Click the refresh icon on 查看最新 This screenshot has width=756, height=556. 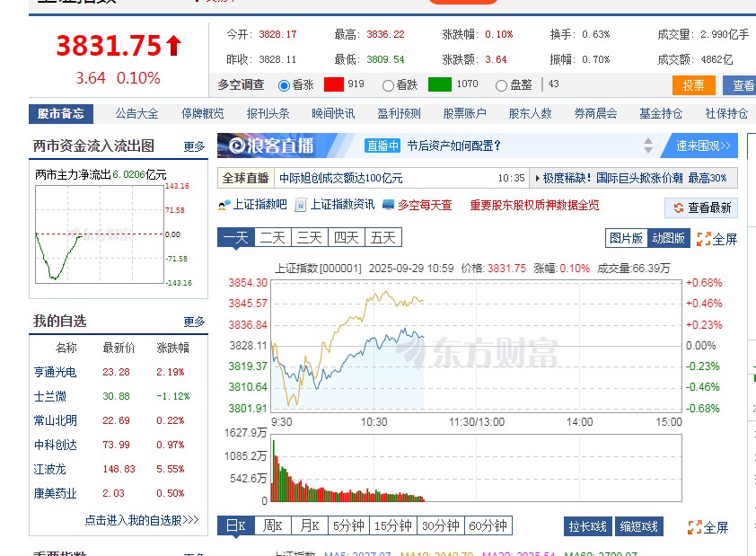click(x=679, y=207)
